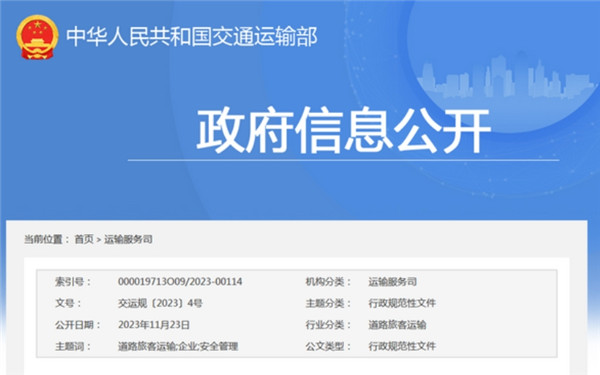
Task: Click the 政府信息公开 banner heading
Action: click(343, 130)
